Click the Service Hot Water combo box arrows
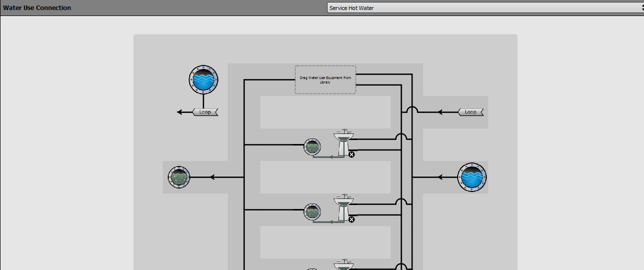 (x=641, y=8)
